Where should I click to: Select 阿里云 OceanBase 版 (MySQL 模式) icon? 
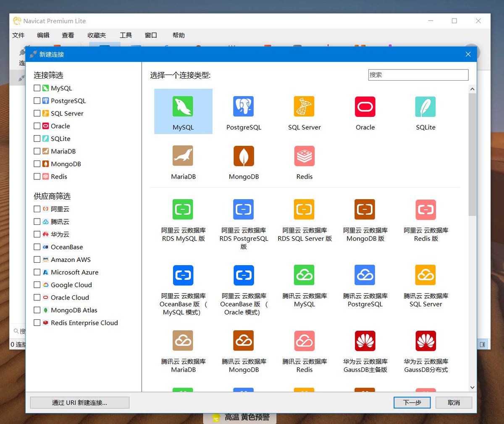pos(183,275)
